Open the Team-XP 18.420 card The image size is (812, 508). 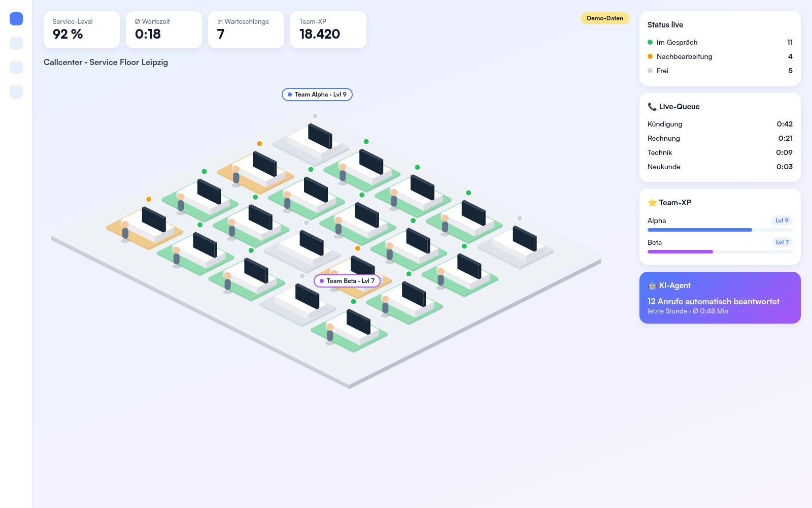tap(328, 30)
